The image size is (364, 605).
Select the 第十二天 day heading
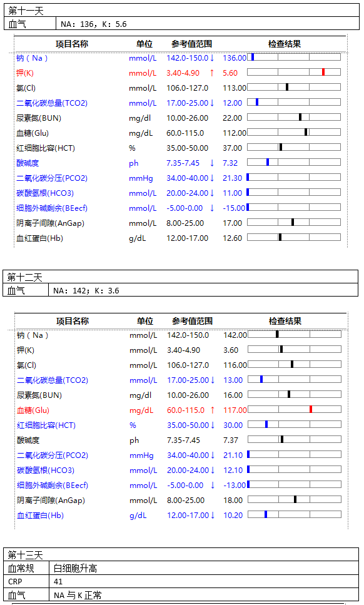click(24, 277)
